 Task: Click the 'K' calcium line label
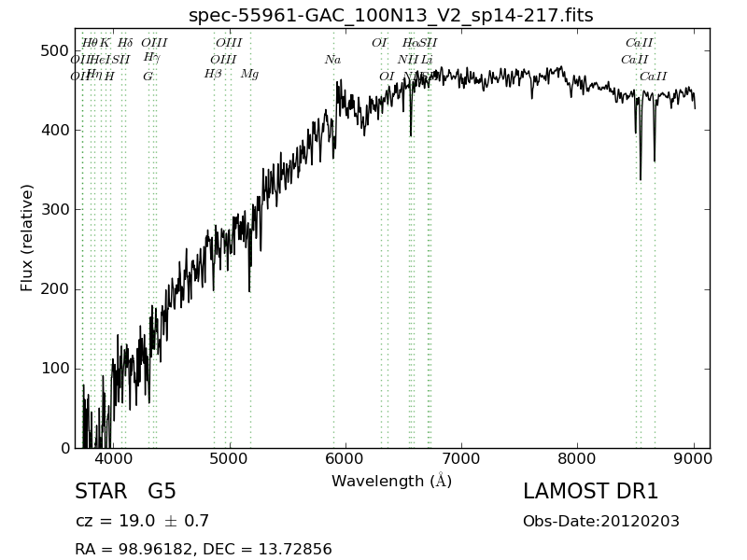click(x=105, y=43)
